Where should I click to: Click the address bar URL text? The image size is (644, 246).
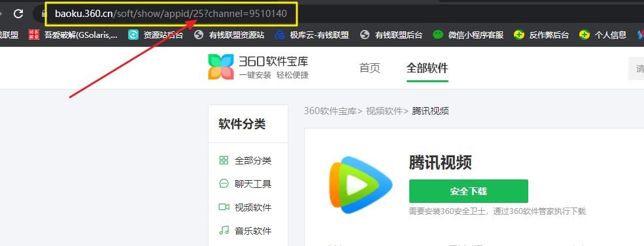171,14
